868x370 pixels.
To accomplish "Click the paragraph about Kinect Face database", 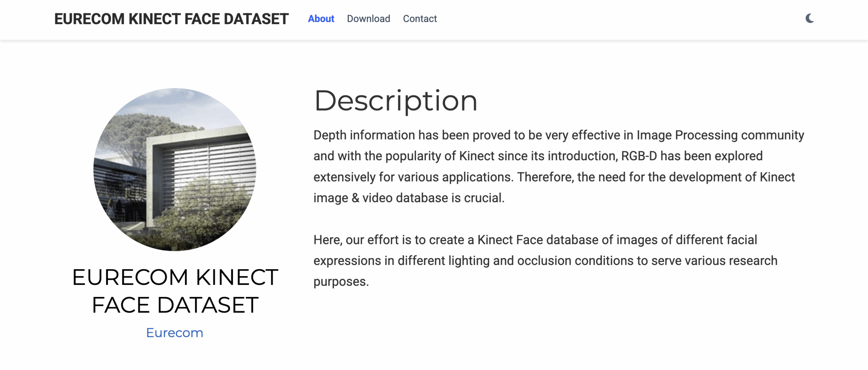I will click(545, 261).
